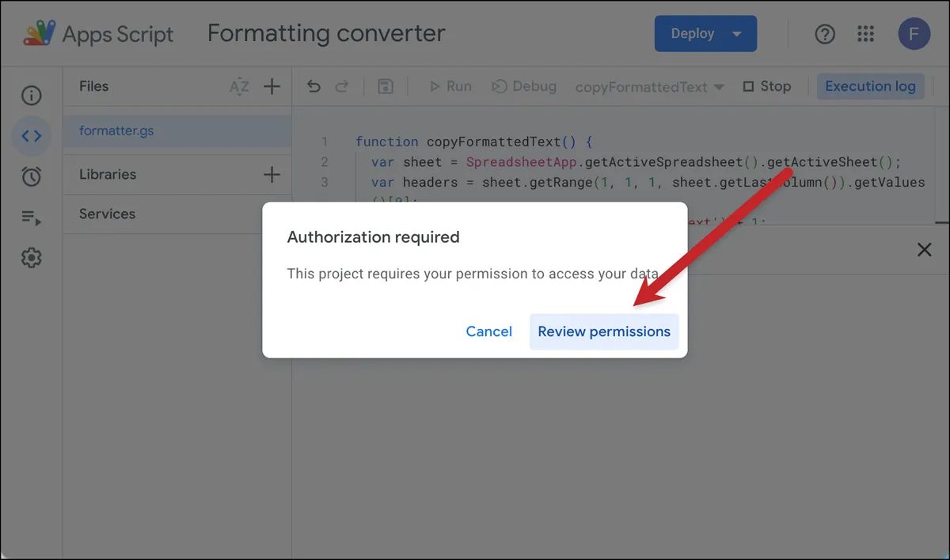
Task: Open the Deploy dropdown menu
Action: (x=705, y=34)
